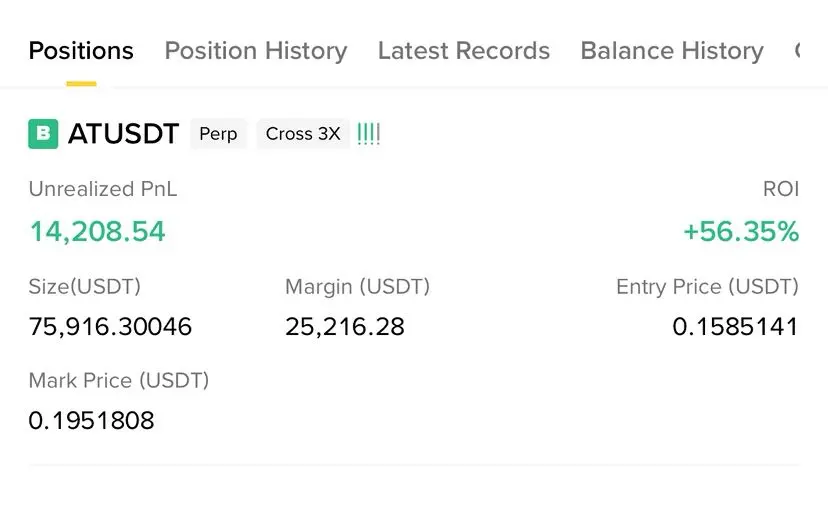Tap the +56.35% ROI value
Screen dimensions: 828x526
[x=741, y=232]
